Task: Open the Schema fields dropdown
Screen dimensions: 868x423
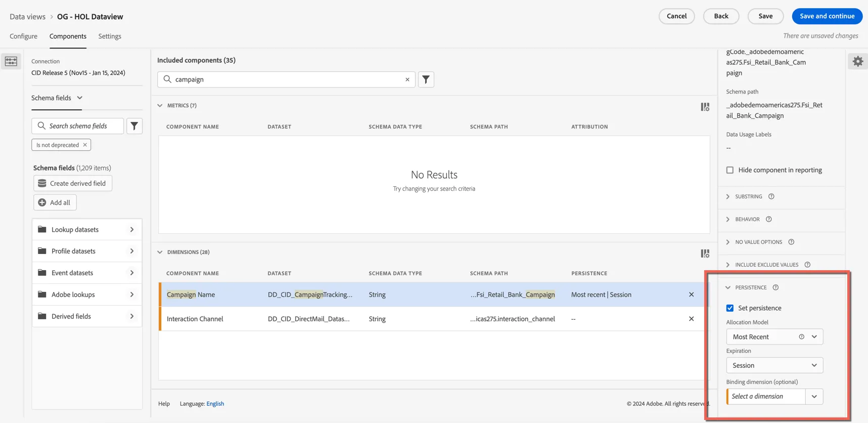Action: (x=57, y=98)
